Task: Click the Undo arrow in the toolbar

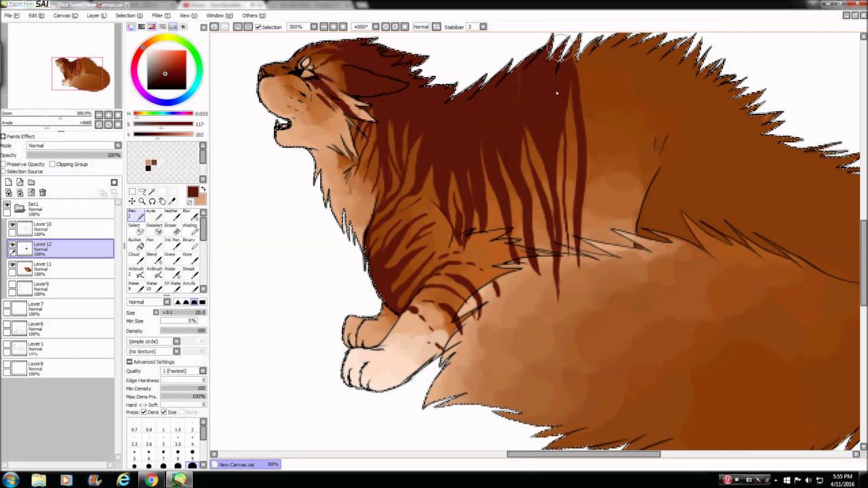Action: coord(214,26)
